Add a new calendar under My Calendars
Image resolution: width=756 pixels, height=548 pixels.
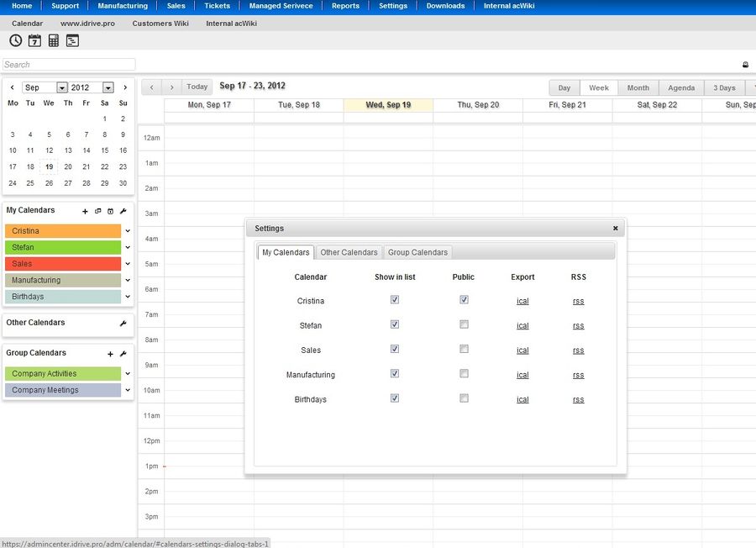tap(85, 211)
